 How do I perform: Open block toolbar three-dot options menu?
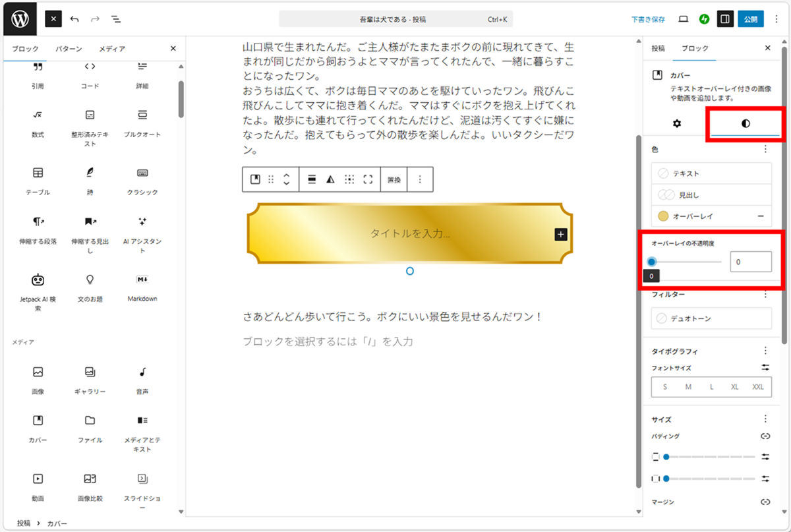(x=420, y=179)
